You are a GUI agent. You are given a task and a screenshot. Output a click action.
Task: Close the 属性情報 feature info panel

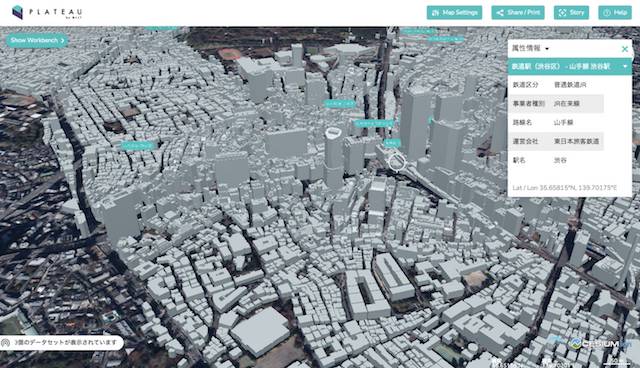pyautogui.click(x=624, y=49)
